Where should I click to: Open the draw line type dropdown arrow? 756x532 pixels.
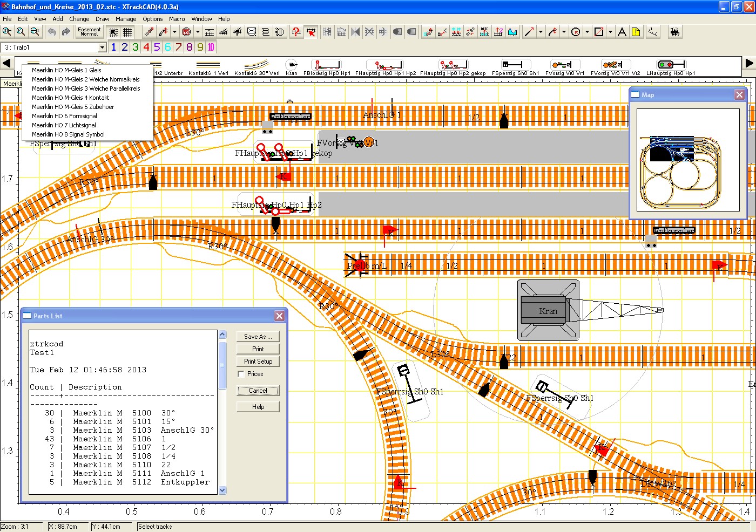tap(541, 32)
